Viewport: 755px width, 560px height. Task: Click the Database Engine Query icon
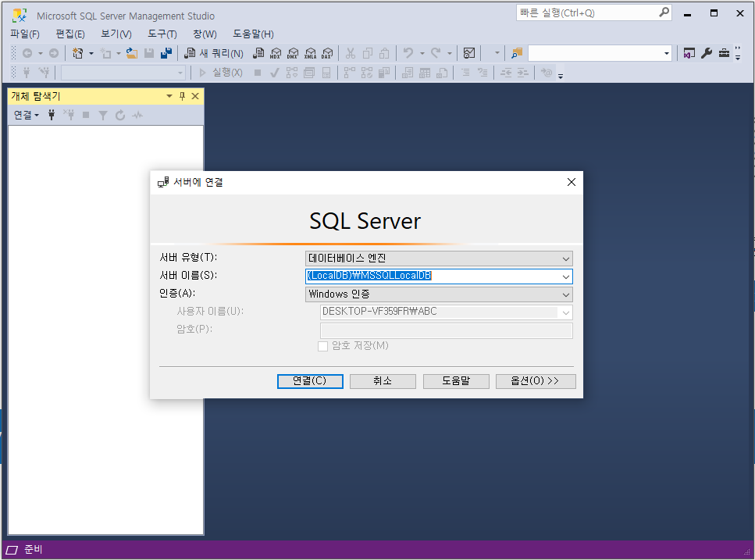click(258, 53)
